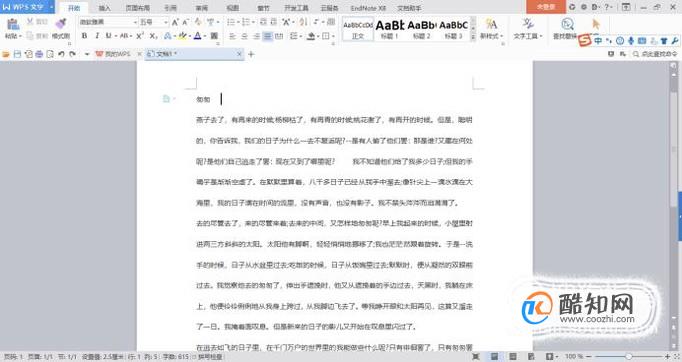Center-align the paragraph
This screenshot has width=682, height=362.
click(244, 36)
